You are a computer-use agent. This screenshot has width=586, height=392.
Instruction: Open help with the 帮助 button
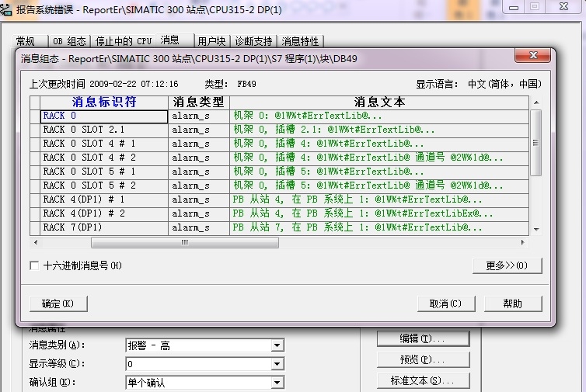pyautogui.click(x=513, y=304)
